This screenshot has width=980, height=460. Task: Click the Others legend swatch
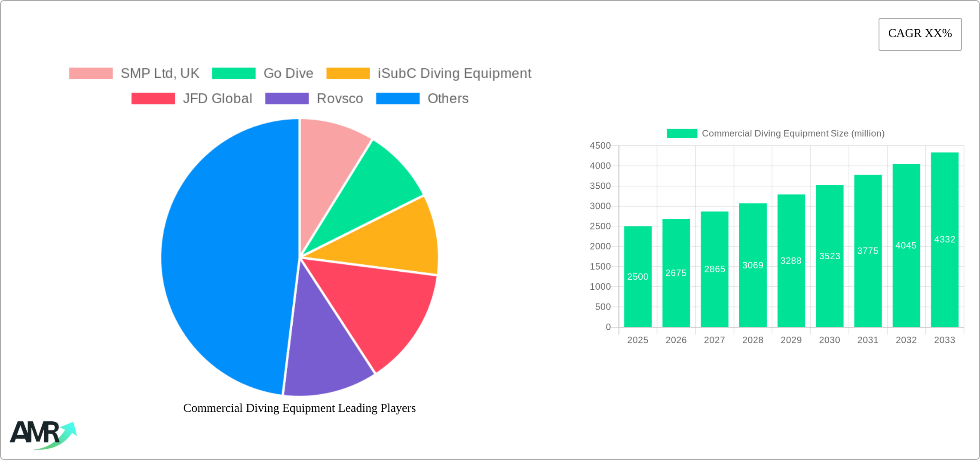click(398, 98)
